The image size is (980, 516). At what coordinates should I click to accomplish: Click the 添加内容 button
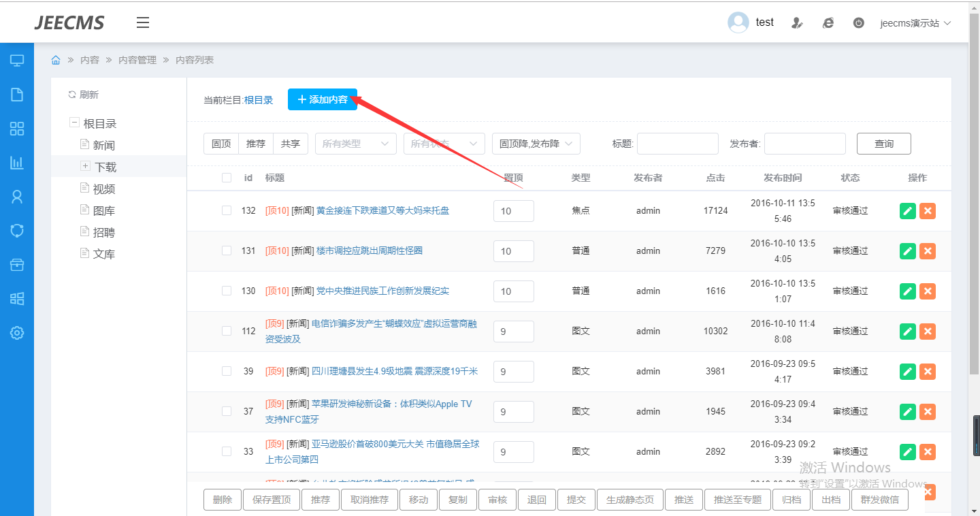322,99
